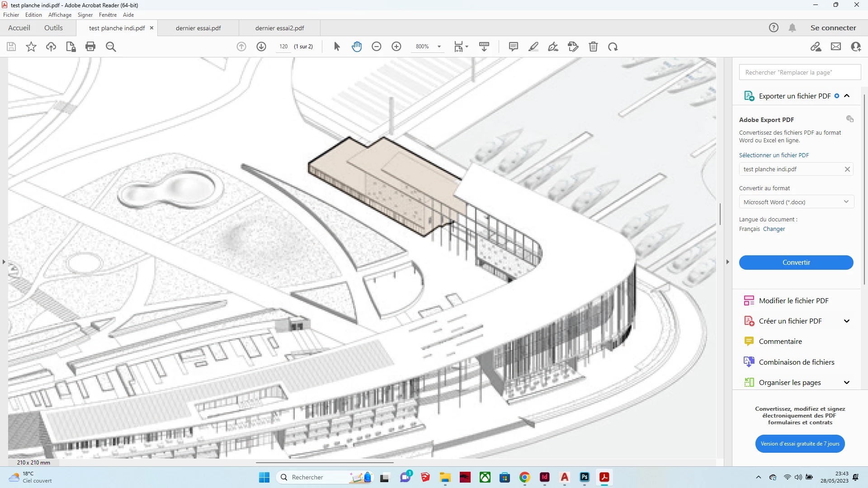This screenshot has height=488, width=868.
Task: Open Microsoft Word format dropdown
Action: pyautogui.click(x=796, y=202)
